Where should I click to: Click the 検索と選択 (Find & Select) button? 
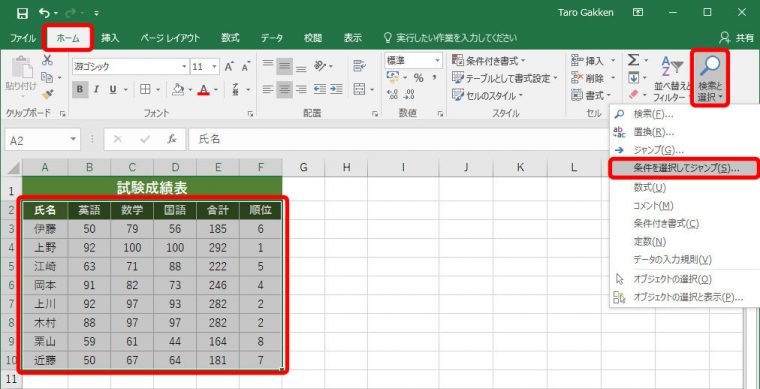click(x=710, y=78)
